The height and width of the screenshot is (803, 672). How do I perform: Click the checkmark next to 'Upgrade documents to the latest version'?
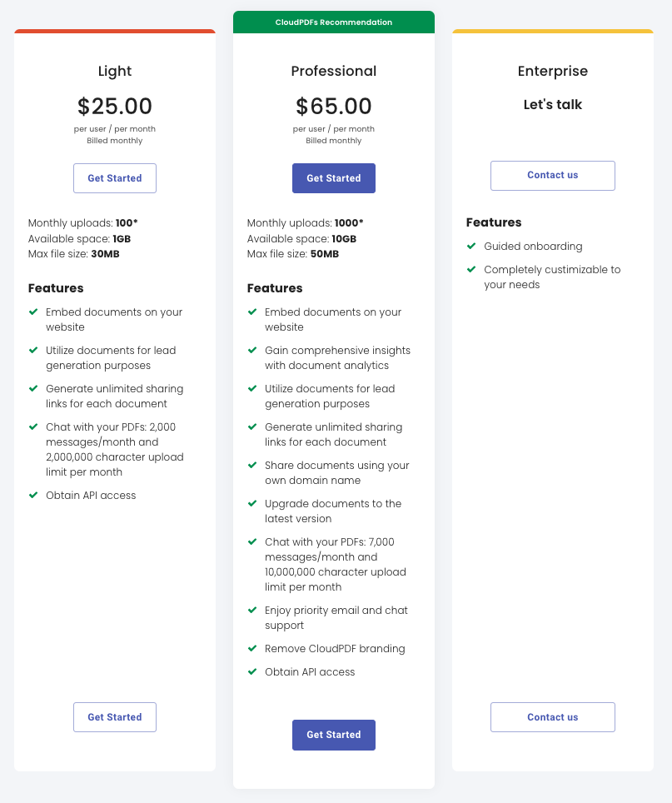point(251,504)
